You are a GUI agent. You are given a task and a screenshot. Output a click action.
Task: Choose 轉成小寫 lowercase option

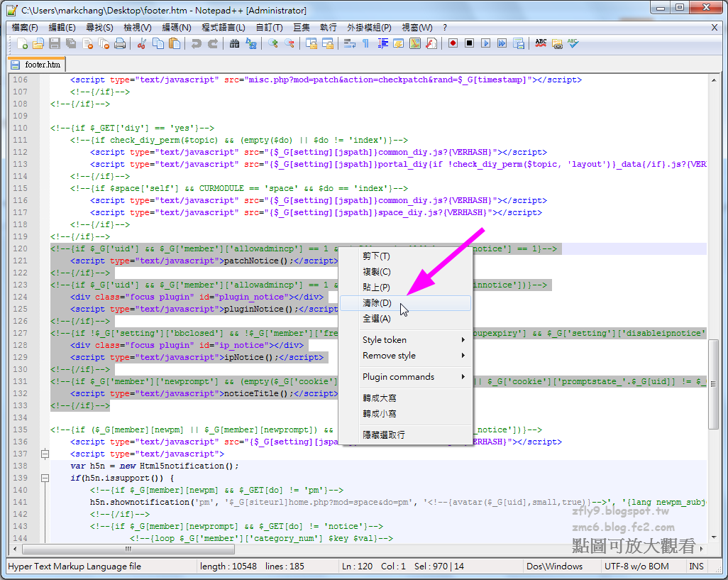point(405,414)
